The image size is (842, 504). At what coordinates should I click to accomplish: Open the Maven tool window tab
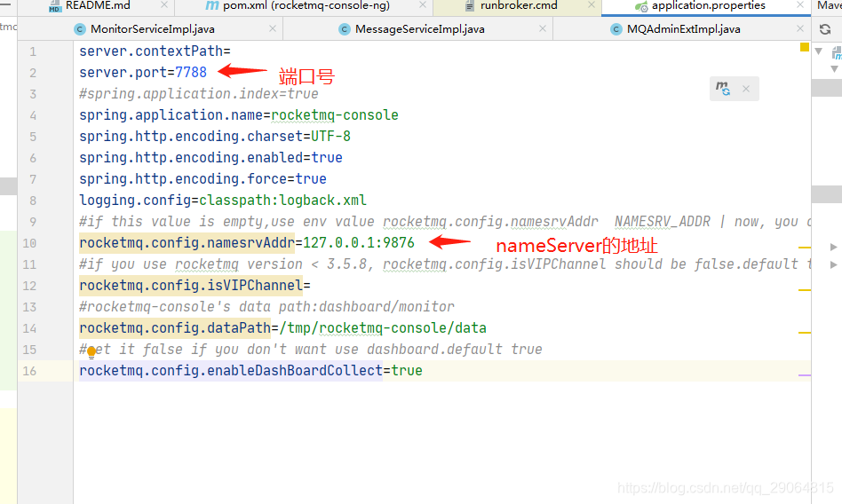point(829,5)
